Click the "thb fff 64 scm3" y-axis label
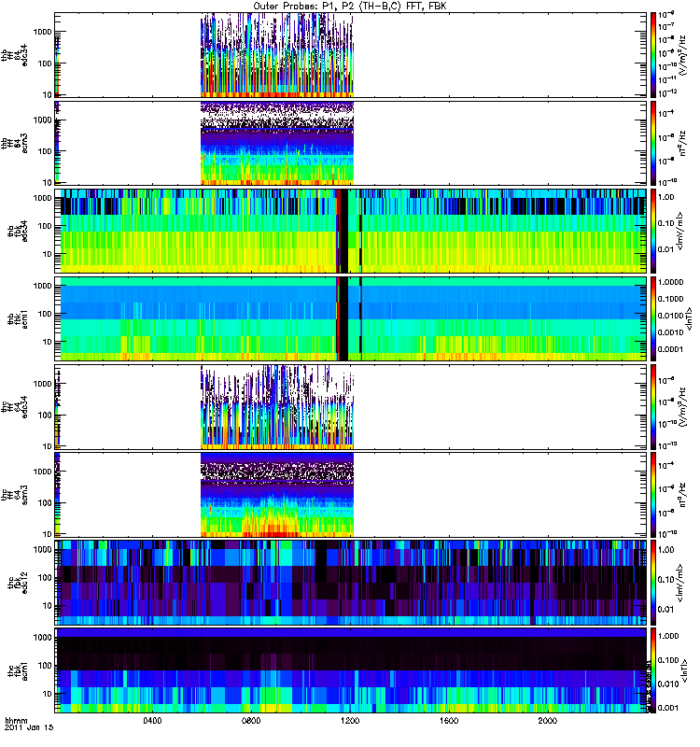The image size is (700, 747). tap(14, 143)
